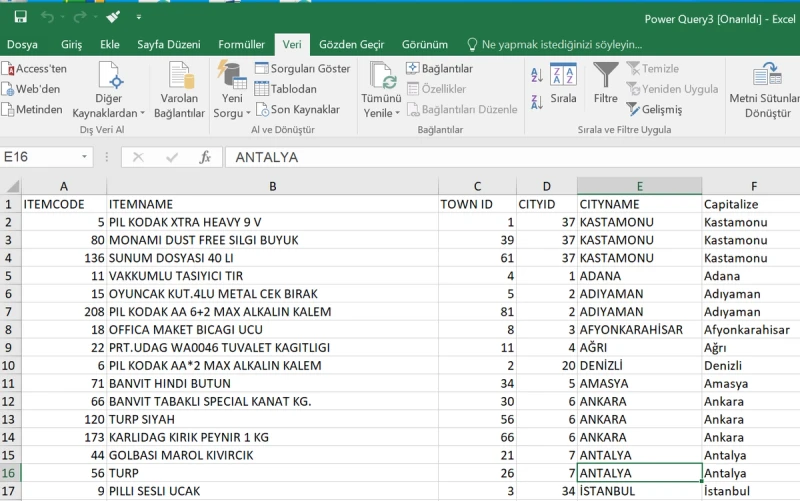Viewport: 800px width, 501px height.
Task: Click the AMASYA cell
Action: [640, 383]
